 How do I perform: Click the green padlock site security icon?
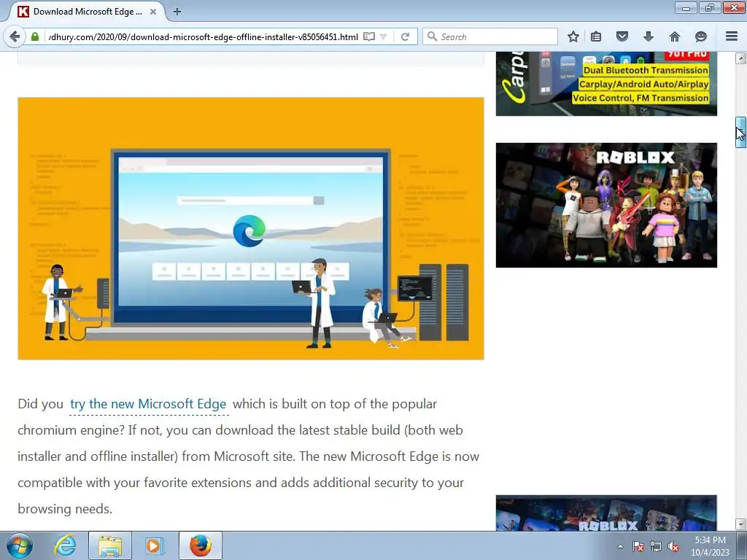pyautogui.click(x=35, y=36)
